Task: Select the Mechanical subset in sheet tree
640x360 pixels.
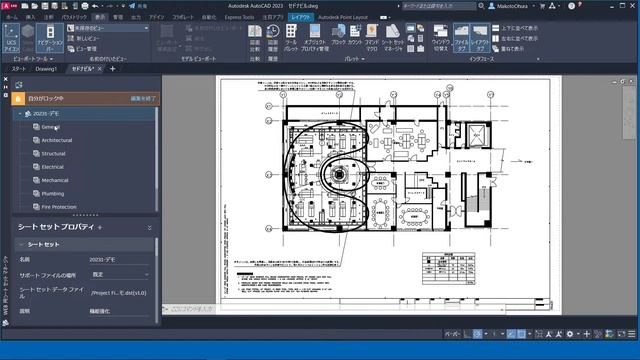Action: tap(55, 180)
